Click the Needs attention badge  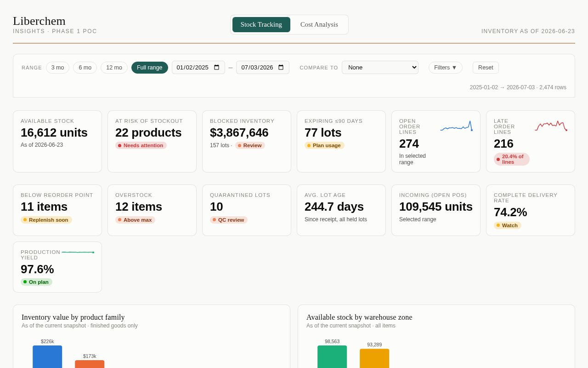(x=141, y=145)
